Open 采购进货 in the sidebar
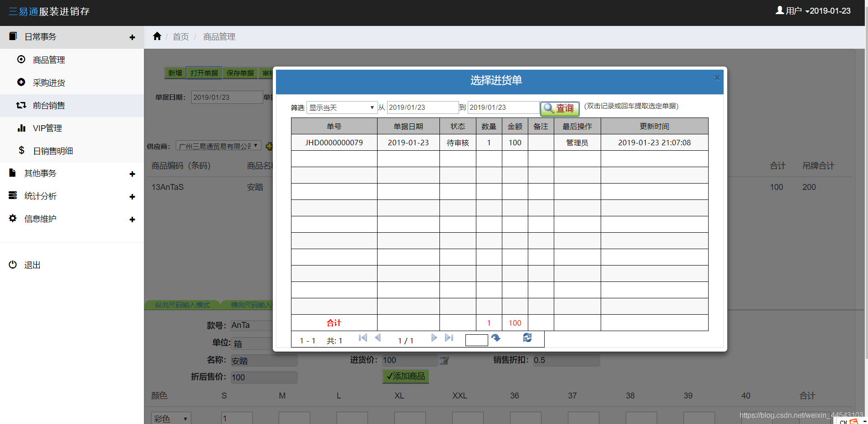Image resolution: width=868 pixels, height=424 pixels. coord(49,83)
